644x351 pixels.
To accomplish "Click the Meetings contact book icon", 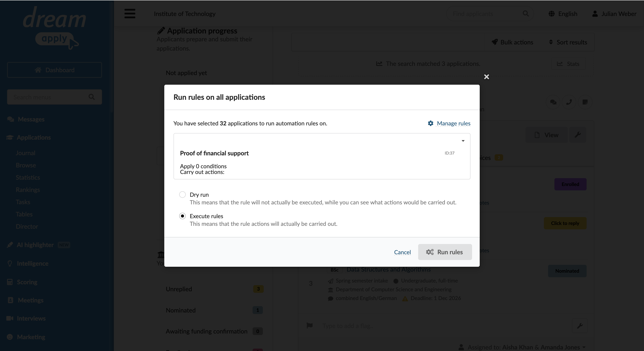I will coord(10,300).
